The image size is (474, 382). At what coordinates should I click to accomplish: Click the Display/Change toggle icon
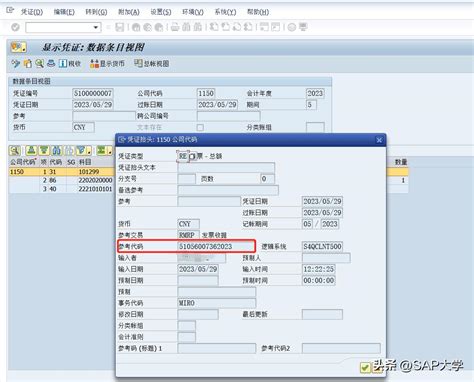(x=16, y=63)
